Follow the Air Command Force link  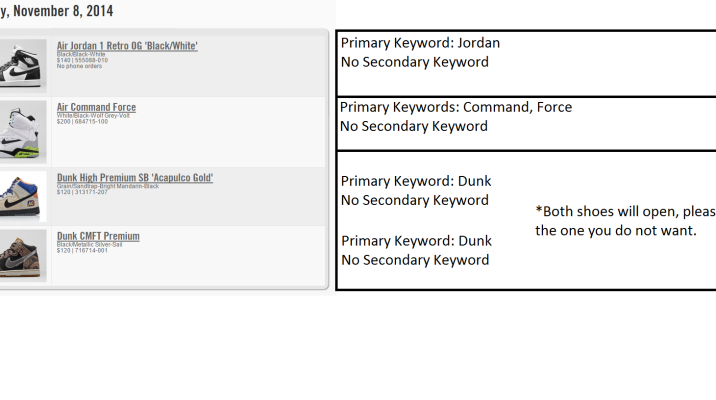[x=96, y=107]
